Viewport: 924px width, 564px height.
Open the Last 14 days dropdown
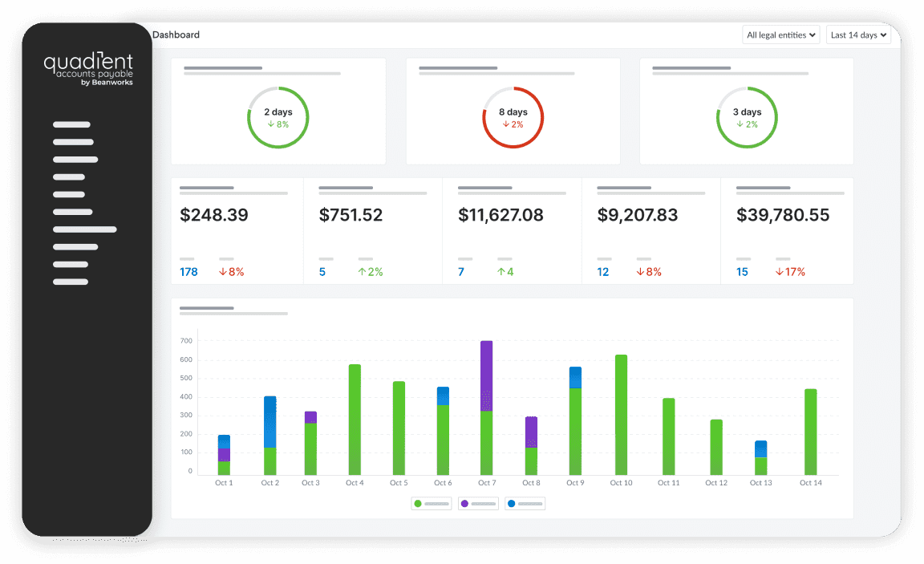click(858, 34)
